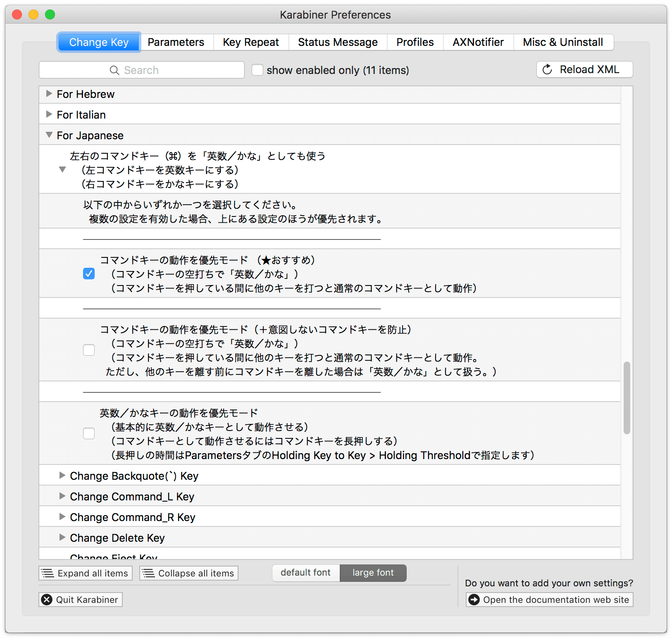Check 英数／かなキーの動作を優先モード checkbox
672x638 pixels.
(89, 433)
